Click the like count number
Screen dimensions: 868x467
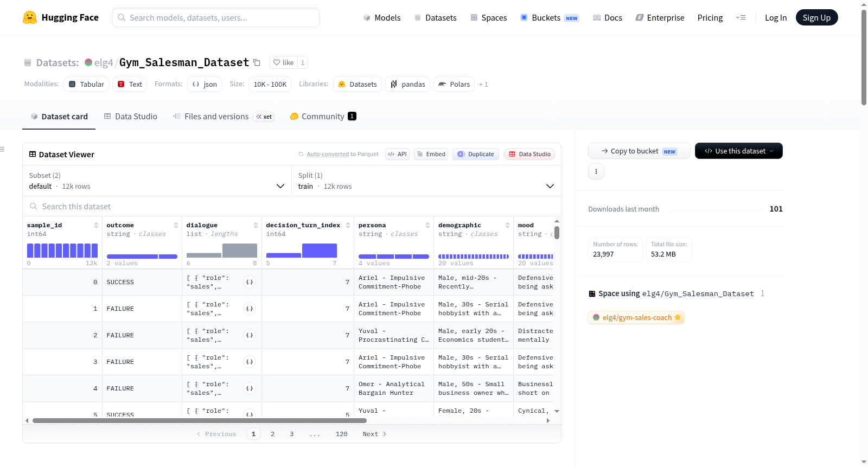tap(303, 62)
